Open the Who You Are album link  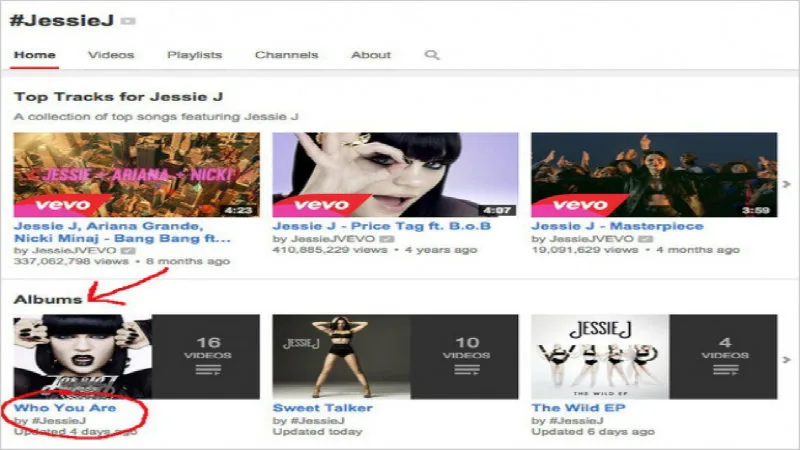[x=65, y=408]
